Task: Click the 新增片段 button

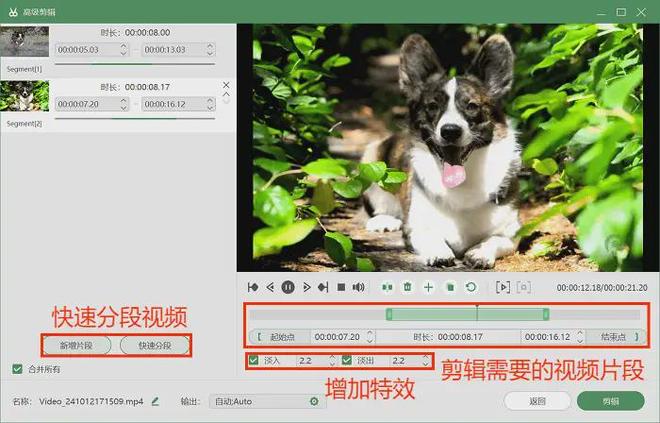Action: pyautogui.click(x=77, y=345)
